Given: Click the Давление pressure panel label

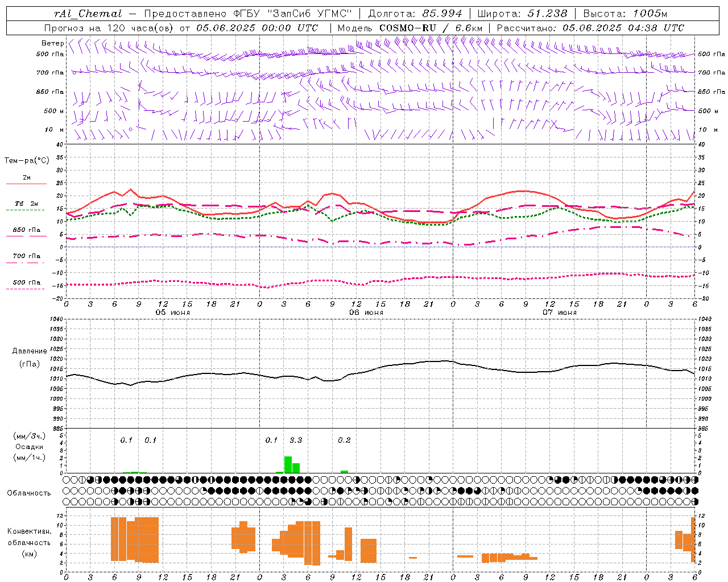Looking at the screenshot, I should pos(30,351).
